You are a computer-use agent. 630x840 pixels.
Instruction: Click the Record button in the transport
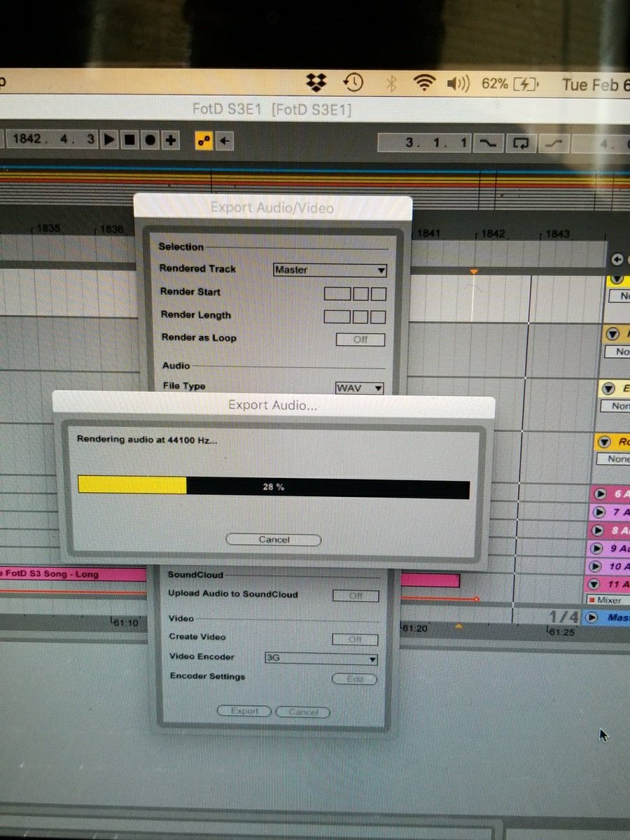coord(150,140)
